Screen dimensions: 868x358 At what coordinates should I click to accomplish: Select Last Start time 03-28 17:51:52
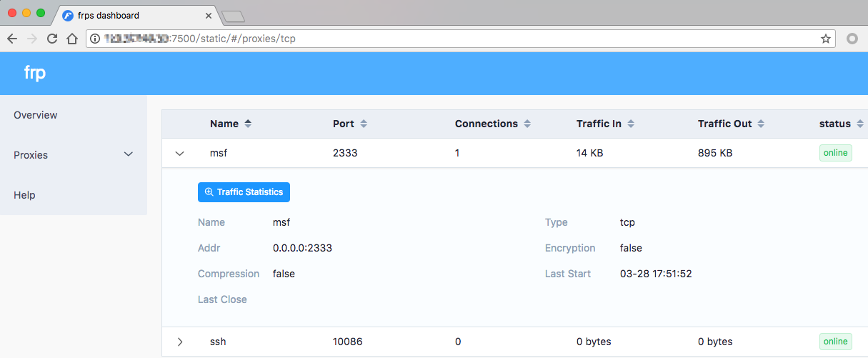click(656, 274)
